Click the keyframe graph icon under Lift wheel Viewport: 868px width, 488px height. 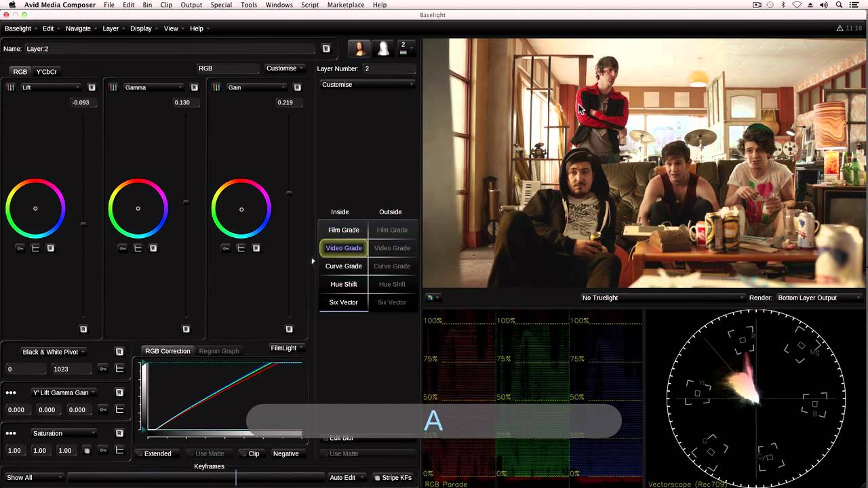35,248
